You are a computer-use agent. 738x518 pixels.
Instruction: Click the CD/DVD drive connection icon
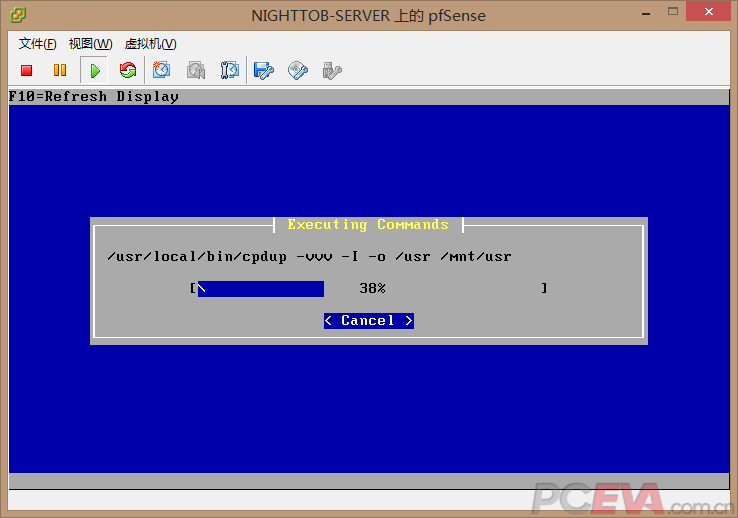pyautogui.click(x=298, y=70)
